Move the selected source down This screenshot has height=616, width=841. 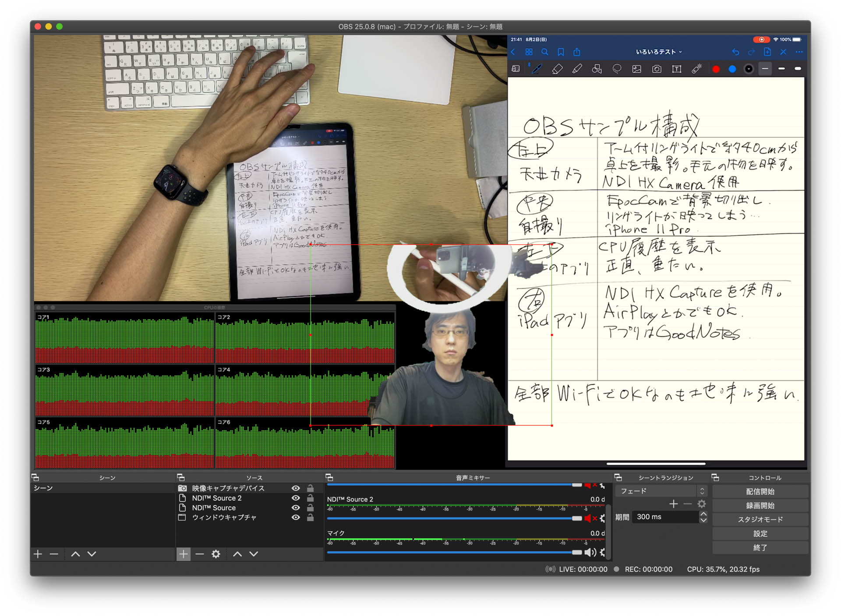point(254,554)
